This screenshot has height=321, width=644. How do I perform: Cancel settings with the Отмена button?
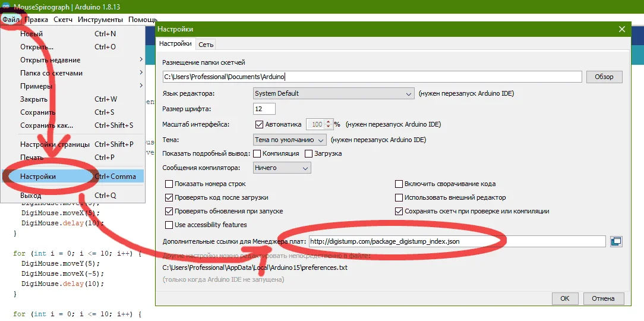pos(603,298)
